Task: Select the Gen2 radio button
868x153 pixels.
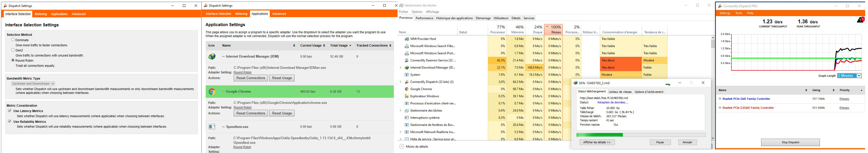Action: (x=13, y=50)
